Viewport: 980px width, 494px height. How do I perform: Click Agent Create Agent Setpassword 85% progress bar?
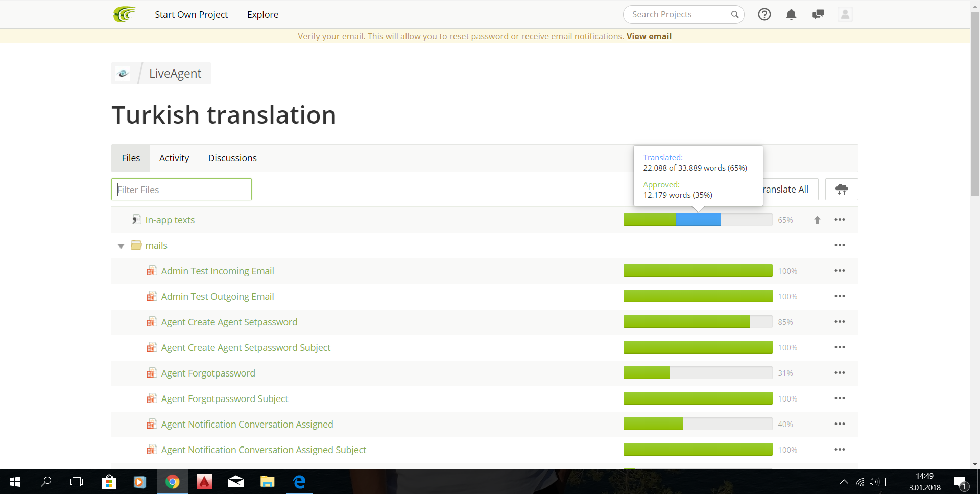pos(698,322)
